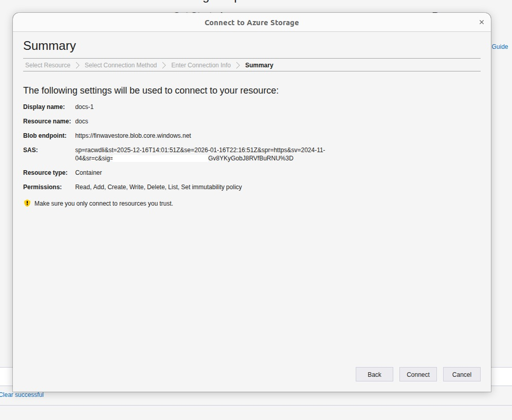Screen dimensions: 512x420
Task: Click the SAS token string
Action: pyautogui.click(x=200, y=154)
